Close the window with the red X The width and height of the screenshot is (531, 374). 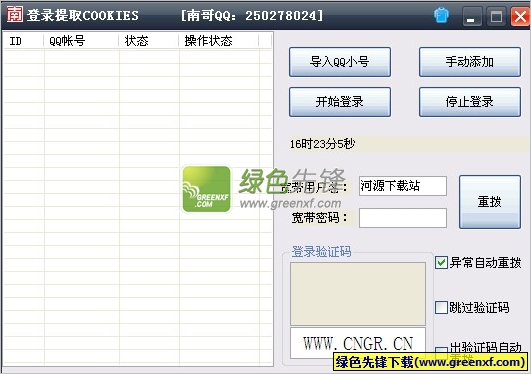click(521, 16)
